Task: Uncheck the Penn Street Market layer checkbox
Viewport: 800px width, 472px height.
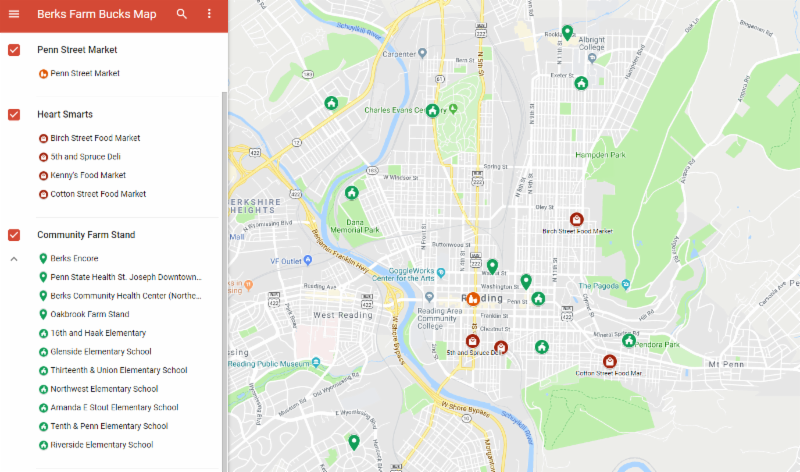Action: pos(14,50)
